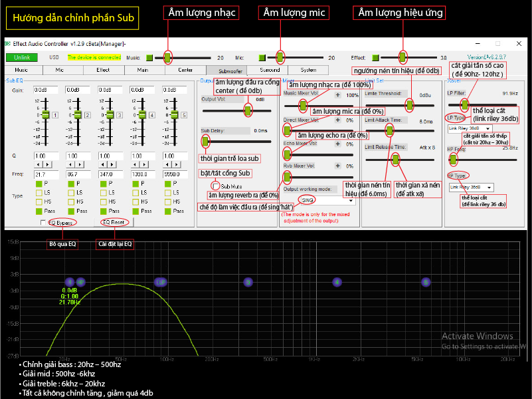Open the Effect tab
532x399 pixels.
[x=103, y=70]
